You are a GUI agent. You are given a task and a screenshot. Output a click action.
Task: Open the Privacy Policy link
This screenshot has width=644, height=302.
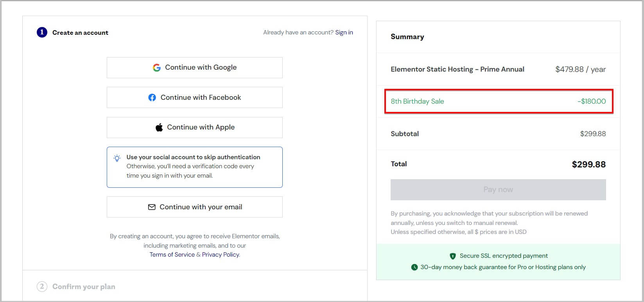click(x=221, y=255)
